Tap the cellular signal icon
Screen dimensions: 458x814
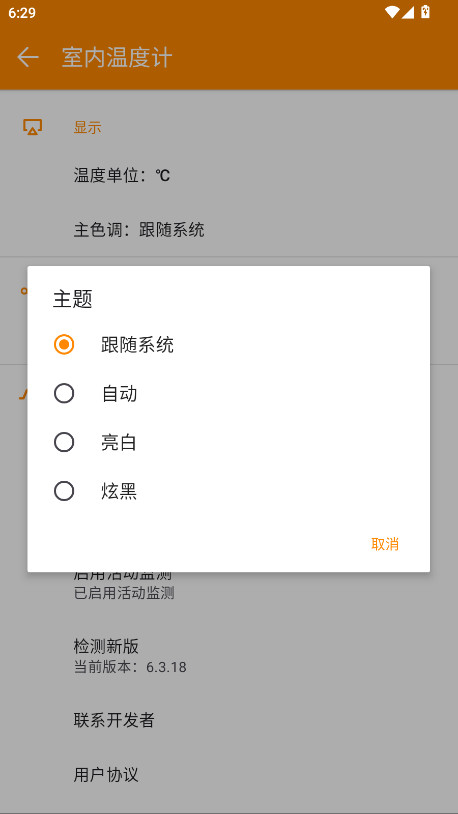click(x=408, y=12)
